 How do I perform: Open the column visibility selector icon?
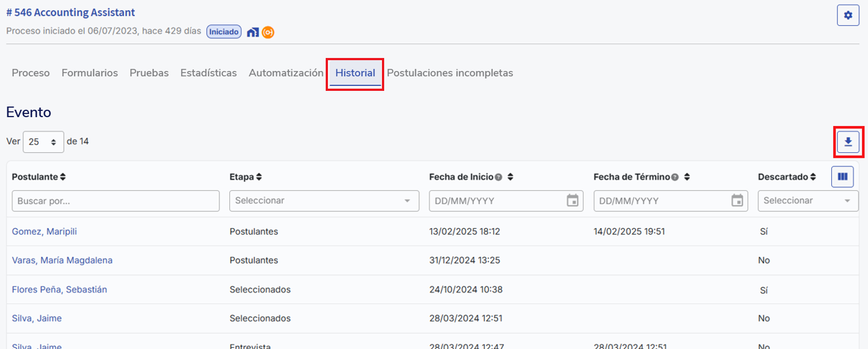(x=842, y=177)
